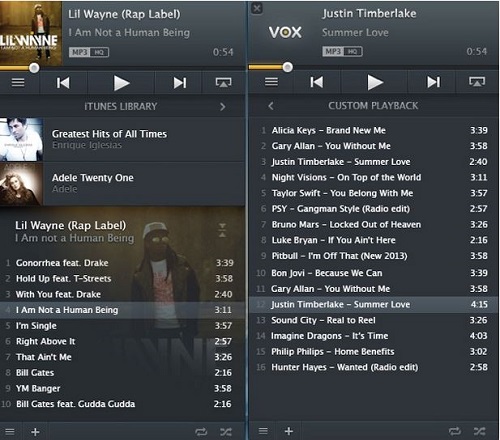Open AirPlay output in right player
Image resolution: width=500 pixels, height=440 pixels.
pyautogui.click(x=477, y=82)
